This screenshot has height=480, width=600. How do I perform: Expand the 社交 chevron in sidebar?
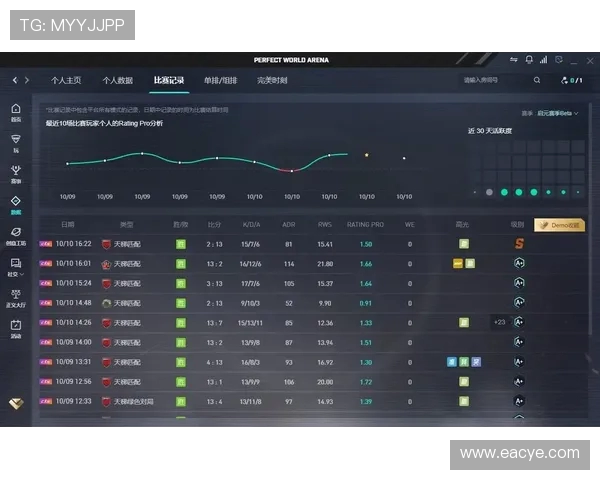[22, 274]
